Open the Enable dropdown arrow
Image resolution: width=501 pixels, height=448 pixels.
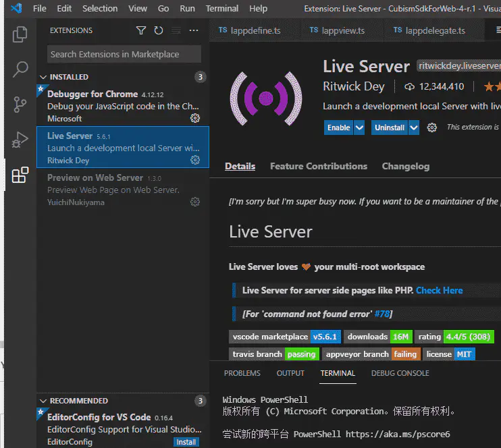point(359,128)
